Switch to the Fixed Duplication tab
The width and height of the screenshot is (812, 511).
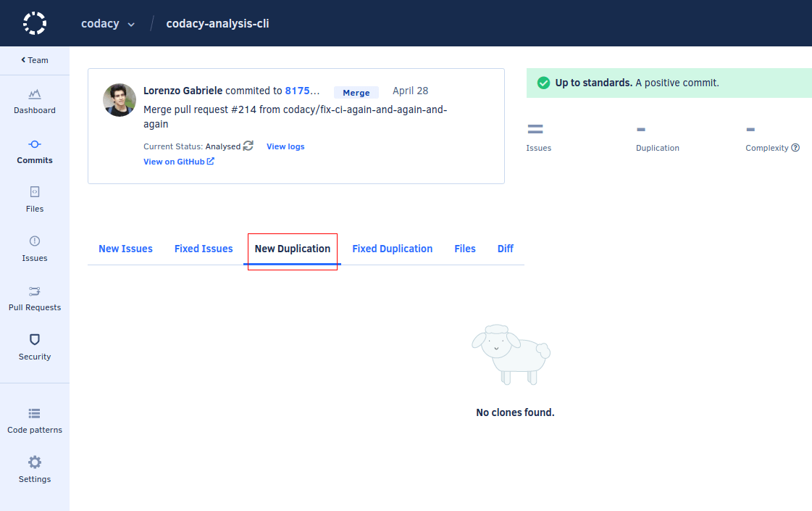tap(392, 249)
